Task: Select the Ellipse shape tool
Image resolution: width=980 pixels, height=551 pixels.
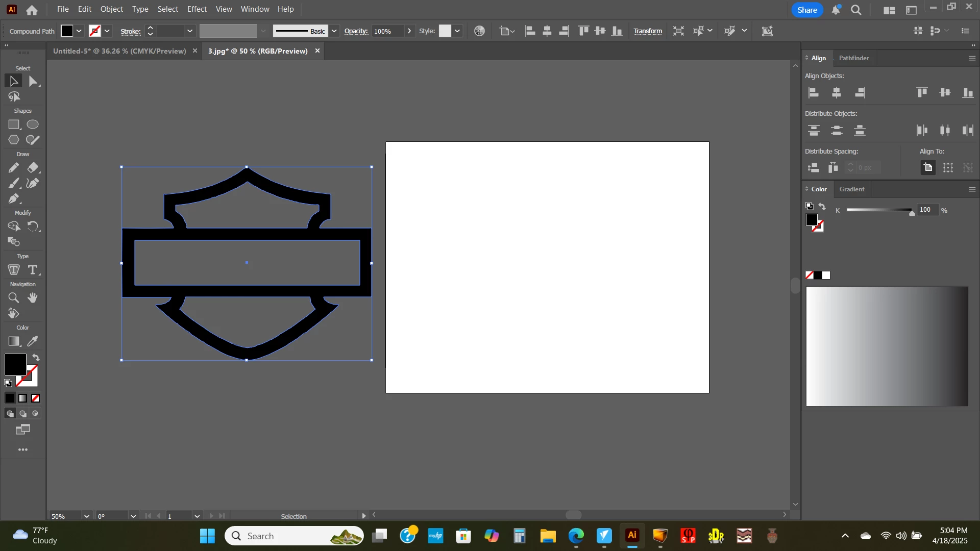Action: [x=33, y=124]
